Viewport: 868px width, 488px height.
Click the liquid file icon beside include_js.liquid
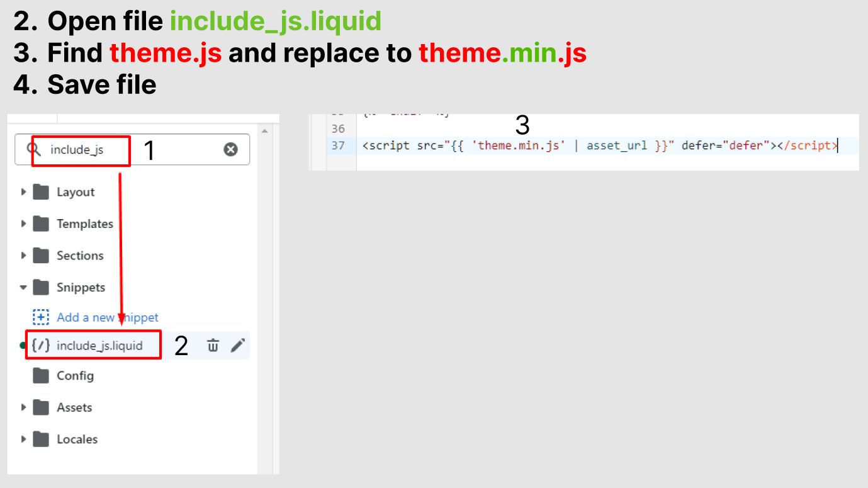click(x=41, y=345)
